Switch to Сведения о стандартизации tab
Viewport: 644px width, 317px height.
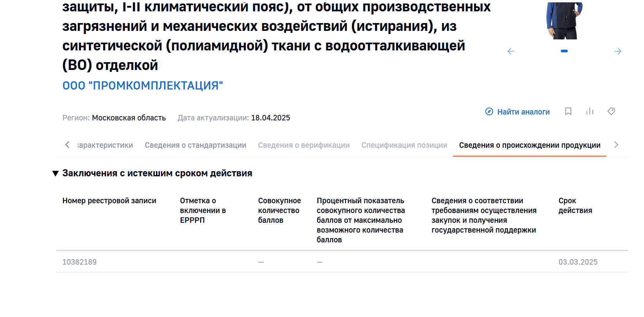pos(195,145)
